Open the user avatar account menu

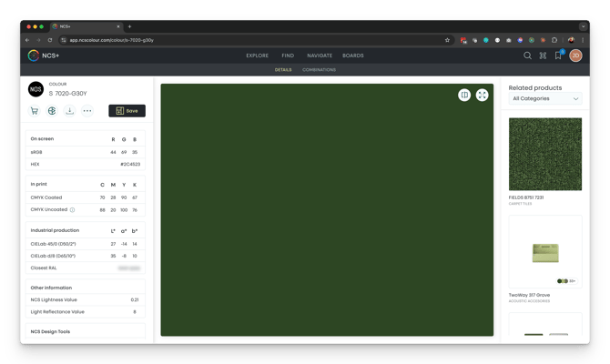coord(575,56)
